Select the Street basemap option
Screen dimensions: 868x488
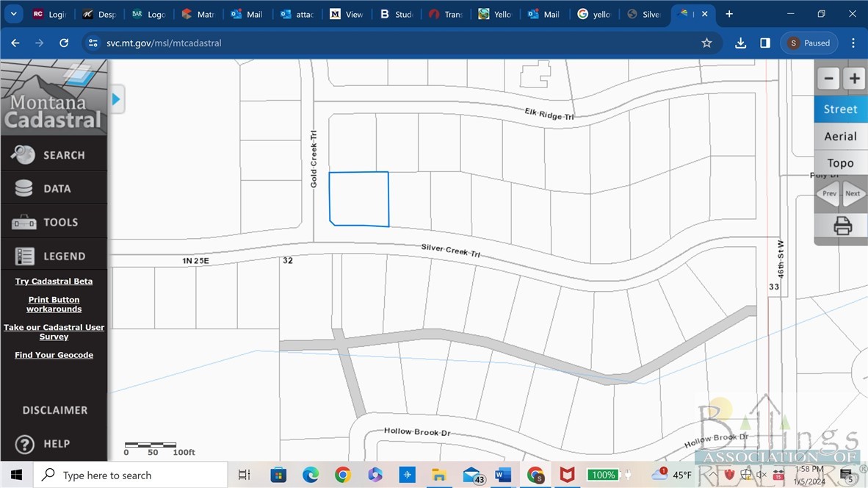click(x=841, y=109)
